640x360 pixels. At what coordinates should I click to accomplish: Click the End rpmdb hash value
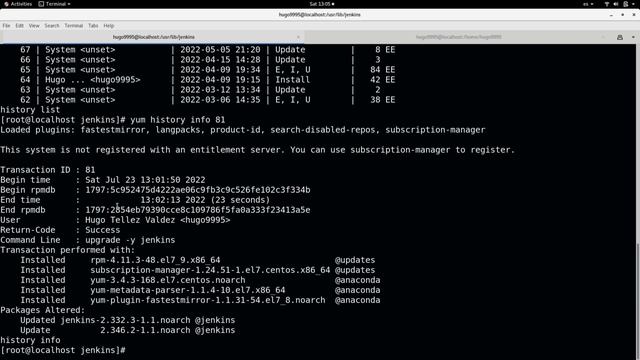(x=198, y=210)
